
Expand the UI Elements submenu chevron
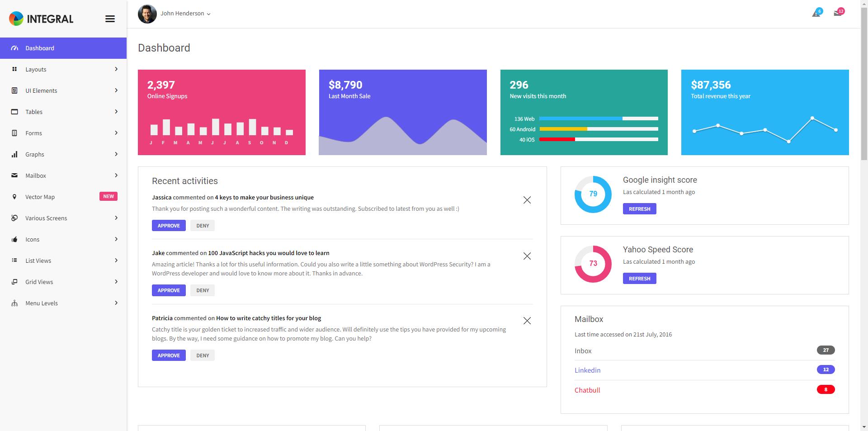pos(116,90)
